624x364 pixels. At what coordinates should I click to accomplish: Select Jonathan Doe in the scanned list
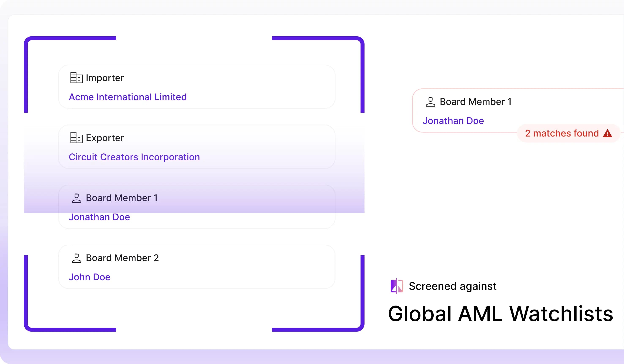pos(99,217)
